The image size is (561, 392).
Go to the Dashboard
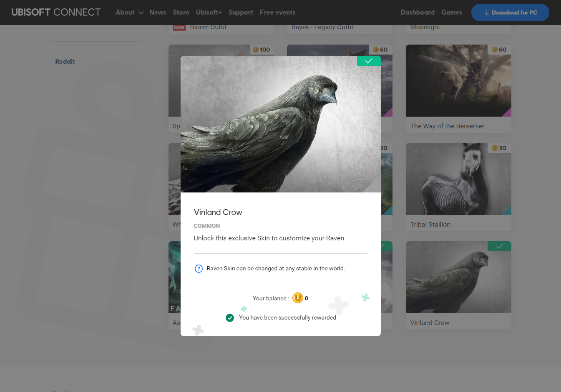click(418, 12)
